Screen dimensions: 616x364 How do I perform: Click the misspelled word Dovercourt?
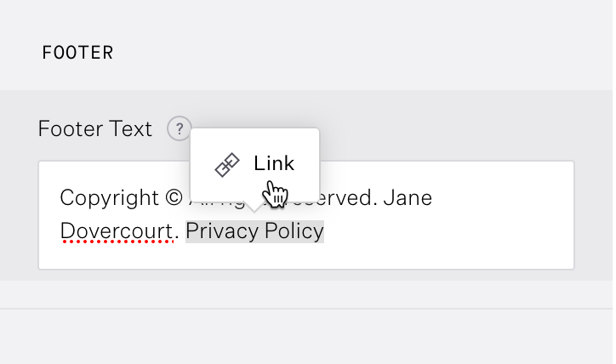coord(116,230)
